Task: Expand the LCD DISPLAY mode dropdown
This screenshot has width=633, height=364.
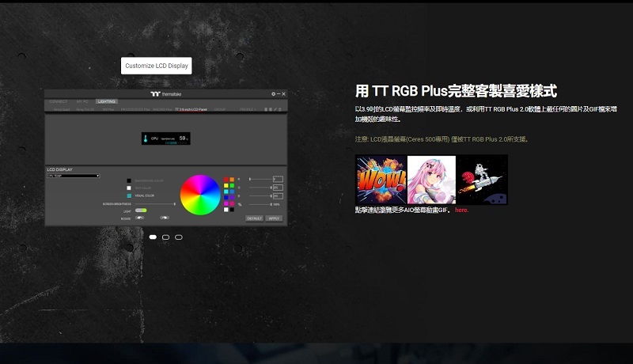Action: point(73,176)
